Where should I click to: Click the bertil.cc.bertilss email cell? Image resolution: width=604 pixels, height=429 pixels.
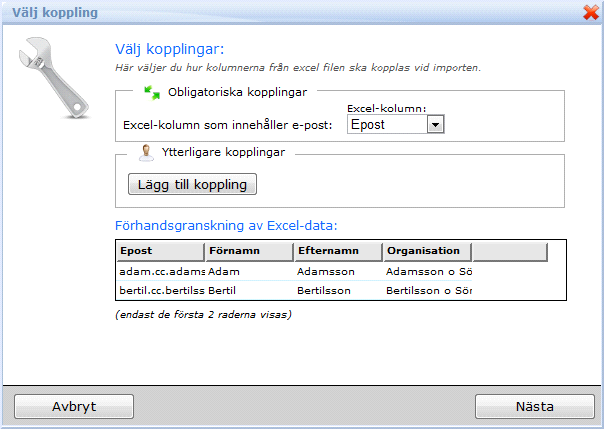(160, 290)
